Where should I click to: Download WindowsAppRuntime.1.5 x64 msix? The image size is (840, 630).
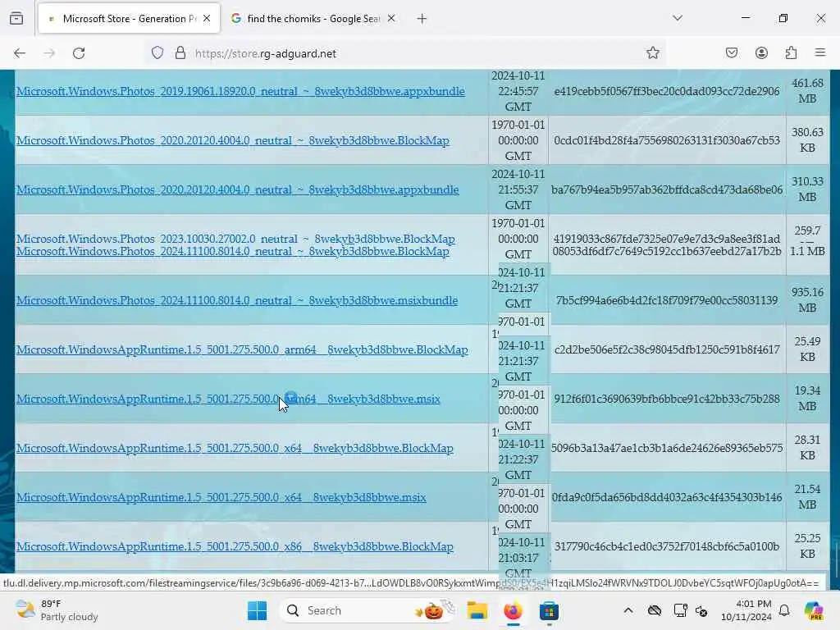coord(221,498)
